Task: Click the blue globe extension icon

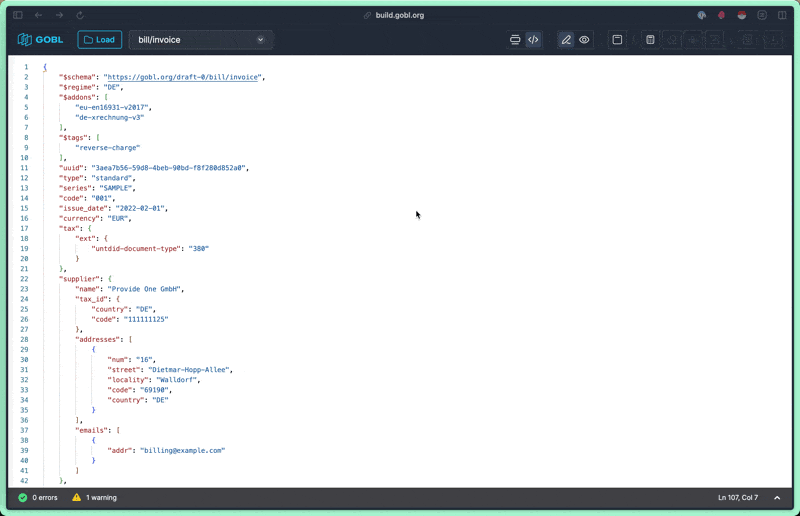Action: [x=702, y=15]
